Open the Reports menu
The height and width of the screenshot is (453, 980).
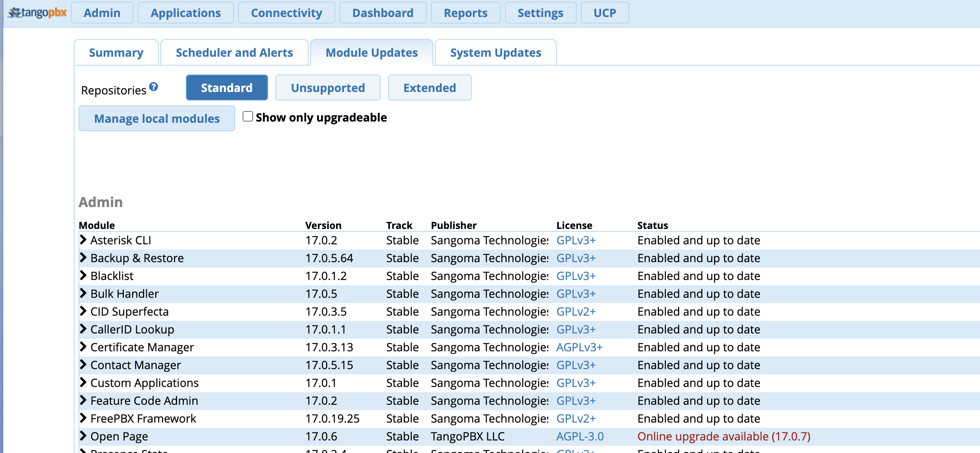pyautogui.click(x=466, y=13)
